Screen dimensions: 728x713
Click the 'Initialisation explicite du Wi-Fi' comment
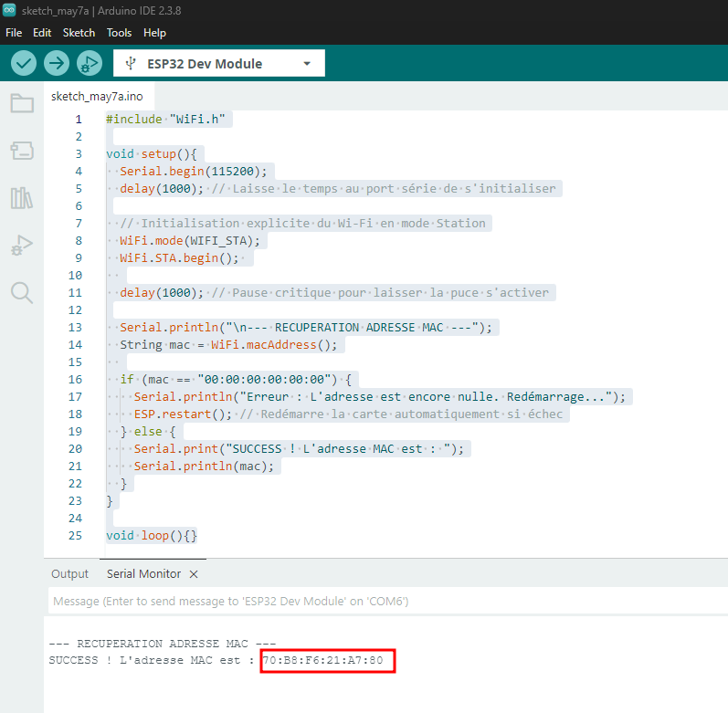pos(302,224)
